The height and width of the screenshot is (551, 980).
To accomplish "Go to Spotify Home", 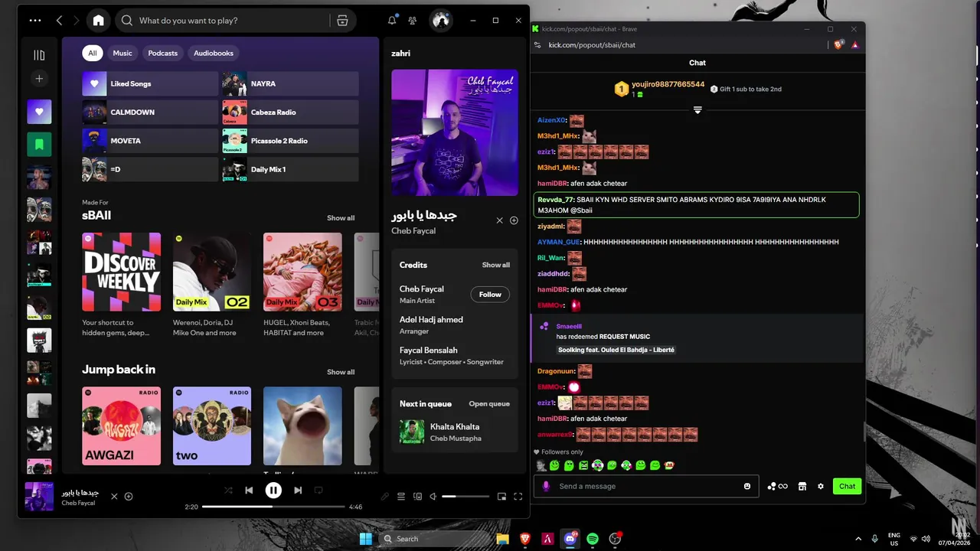I will click(x=98, y=21).
